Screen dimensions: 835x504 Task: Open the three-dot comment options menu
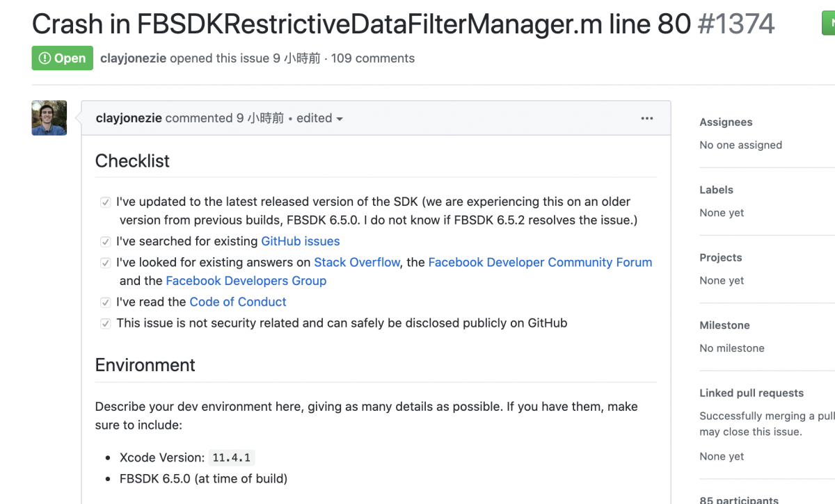tap(647, 118)
